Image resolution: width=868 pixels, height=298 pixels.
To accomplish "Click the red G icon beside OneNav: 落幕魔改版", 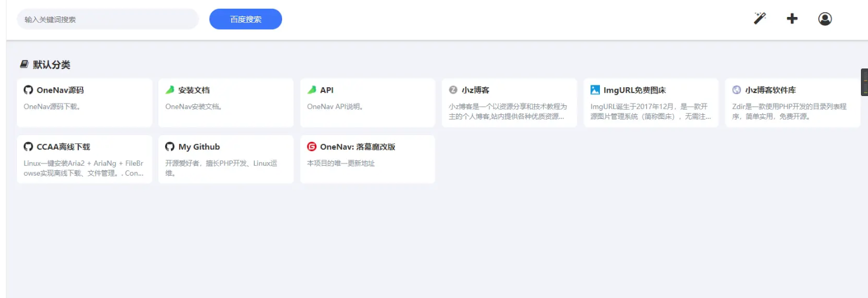I will [312, 147].
